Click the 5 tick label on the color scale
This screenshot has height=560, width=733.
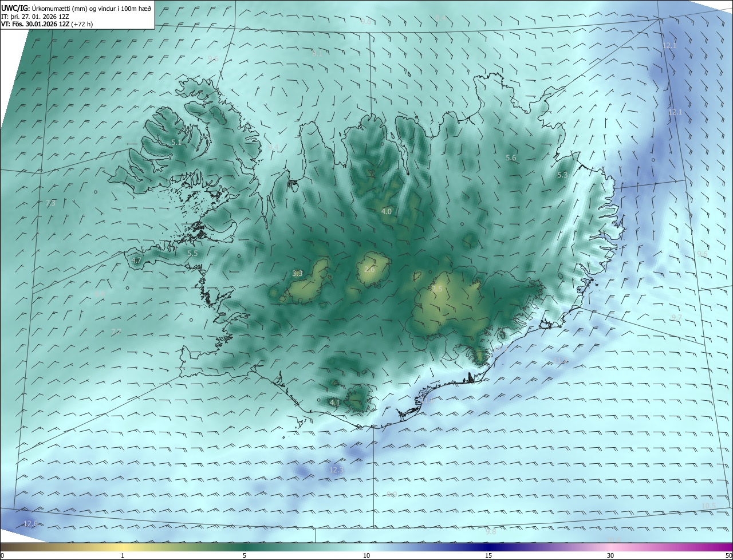coord(245,555)
